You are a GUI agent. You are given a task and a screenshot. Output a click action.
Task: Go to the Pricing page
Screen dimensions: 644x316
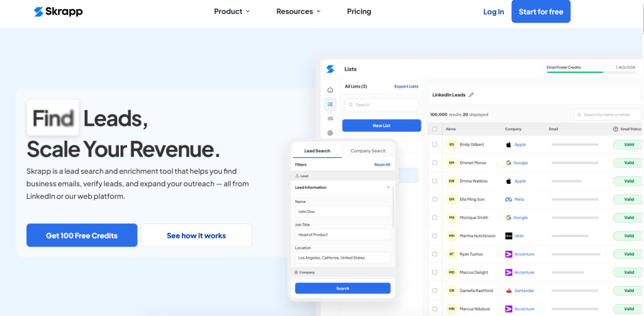[359, 11]
